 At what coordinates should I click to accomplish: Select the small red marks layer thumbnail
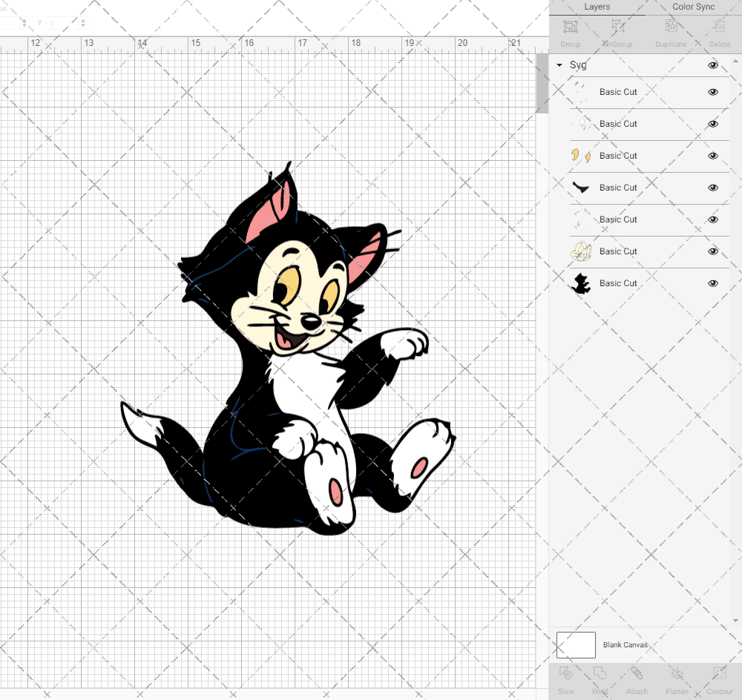point(581,92)
